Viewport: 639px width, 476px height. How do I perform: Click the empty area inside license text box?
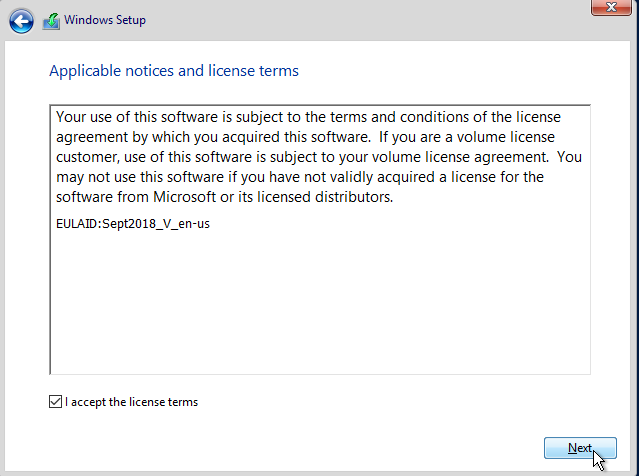(x=320, y=302)
